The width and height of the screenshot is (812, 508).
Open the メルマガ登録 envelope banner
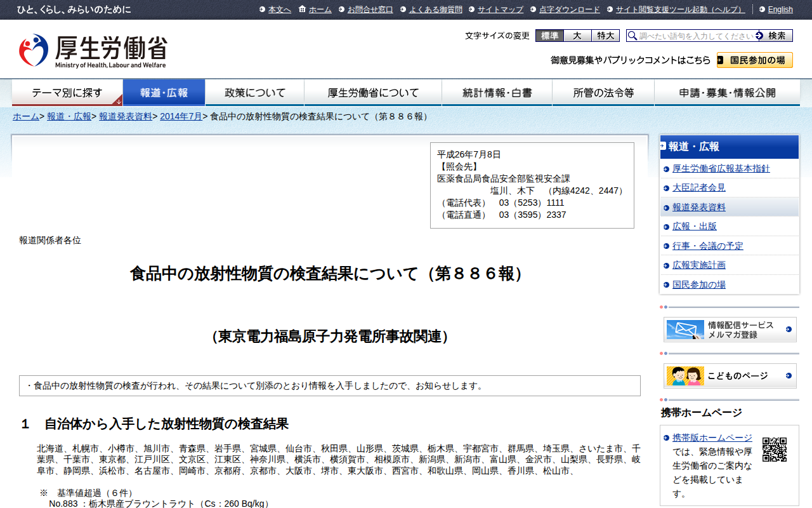tap(730, 330)
